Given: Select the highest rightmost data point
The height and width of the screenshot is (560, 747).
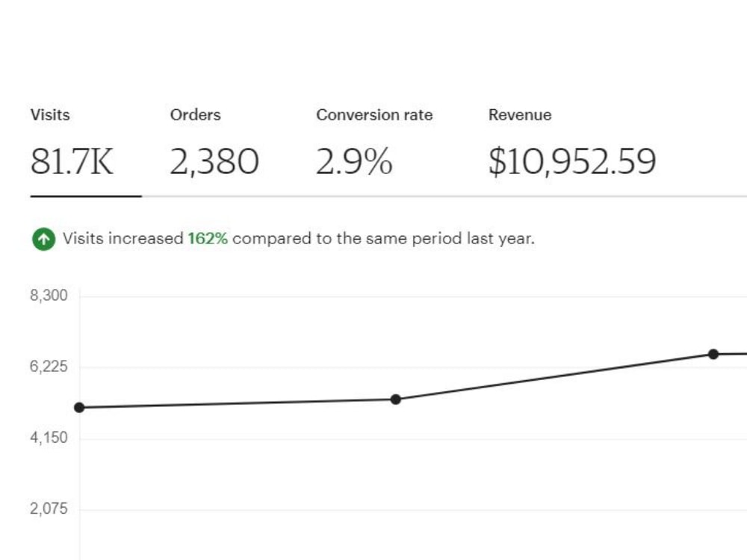Looking at the screenshot, I should tap(713, 354).
